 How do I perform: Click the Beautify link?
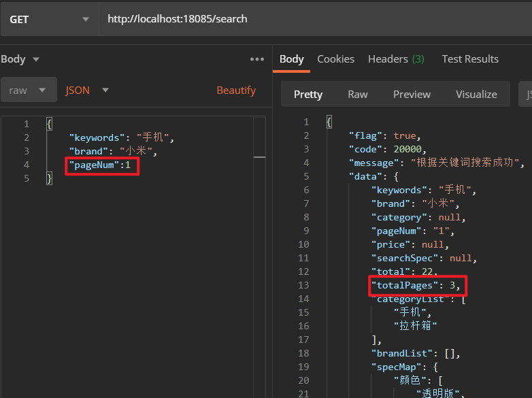click(236, 90)
